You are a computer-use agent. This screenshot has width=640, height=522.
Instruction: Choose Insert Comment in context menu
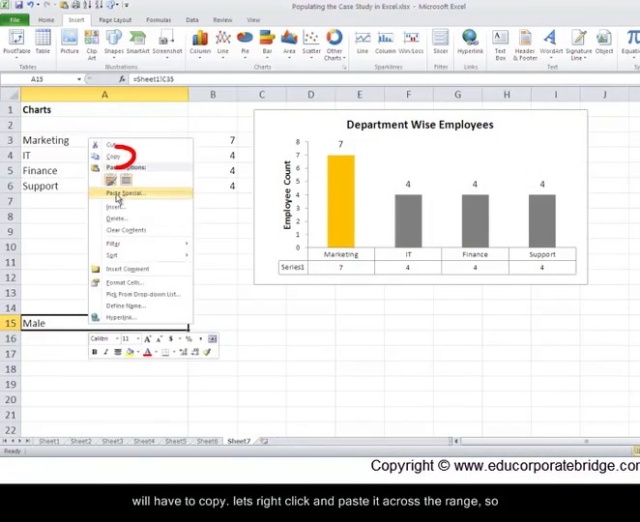(x=141, y=269)
